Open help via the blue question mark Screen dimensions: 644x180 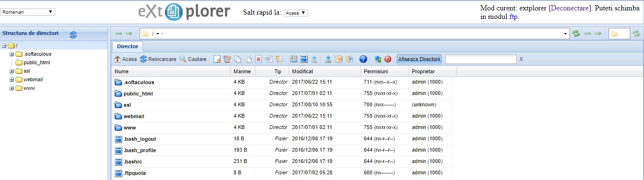(363, 59)
